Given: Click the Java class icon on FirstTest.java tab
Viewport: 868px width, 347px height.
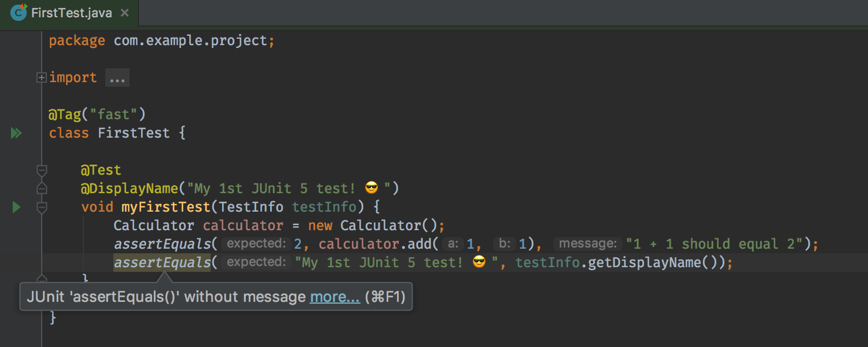Looking at the screenshot, I should click(x=19, y=12).
